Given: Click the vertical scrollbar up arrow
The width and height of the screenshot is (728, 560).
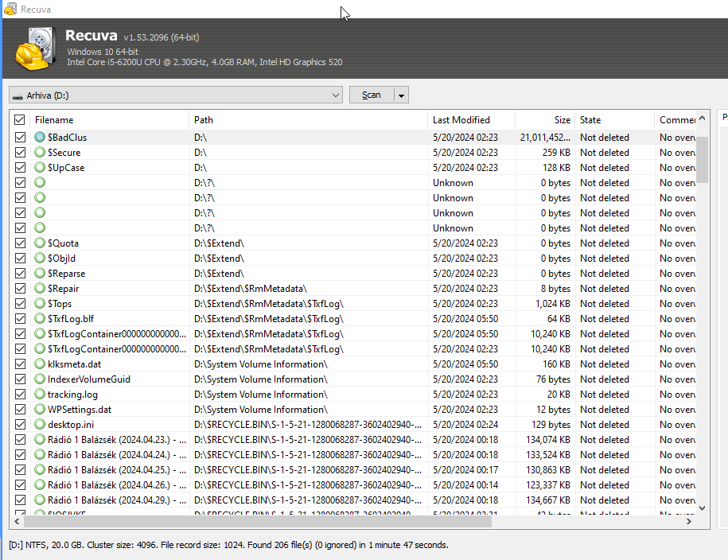Looking at the screenshot, I should pyautogui.click(x=702, y=118).
